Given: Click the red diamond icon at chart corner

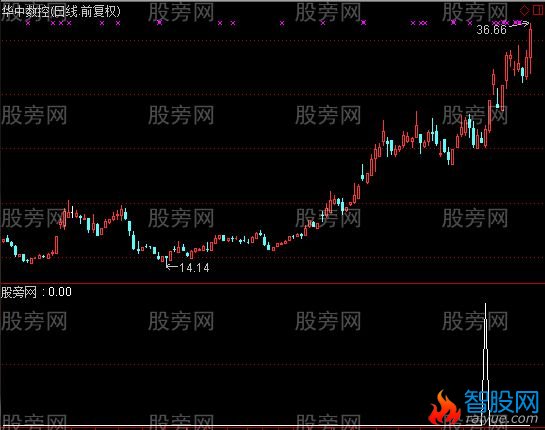Looking at the screenshot, I should [x=524, y=9].
